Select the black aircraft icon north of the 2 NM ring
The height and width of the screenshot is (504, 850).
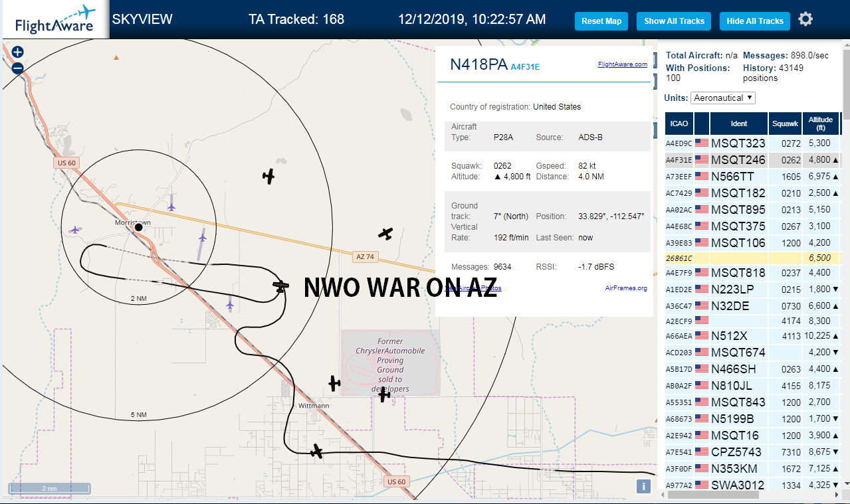(268, 176)
